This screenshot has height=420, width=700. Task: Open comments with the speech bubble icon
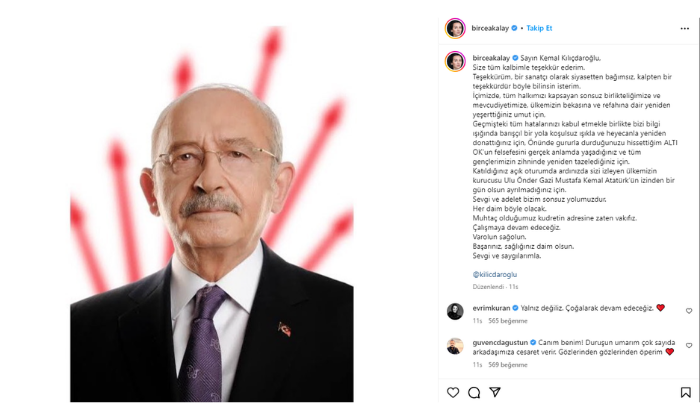tap(474, 392)
